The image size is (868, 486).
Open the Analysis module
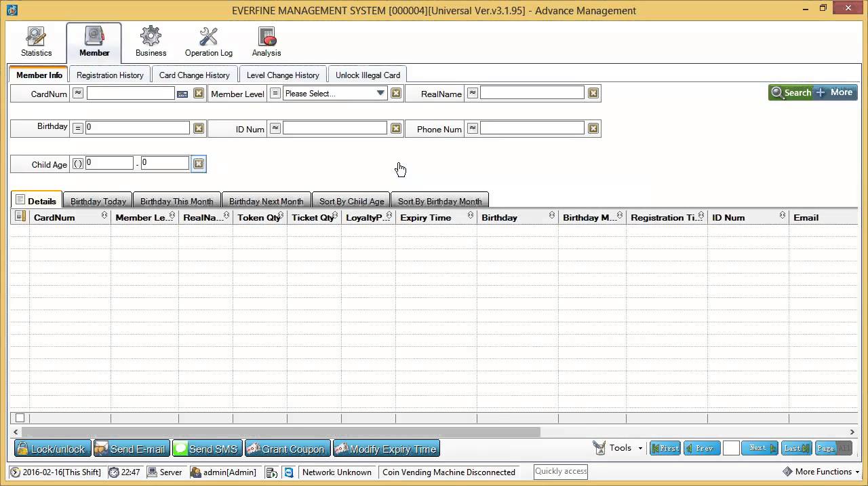[x=267, y=42]
